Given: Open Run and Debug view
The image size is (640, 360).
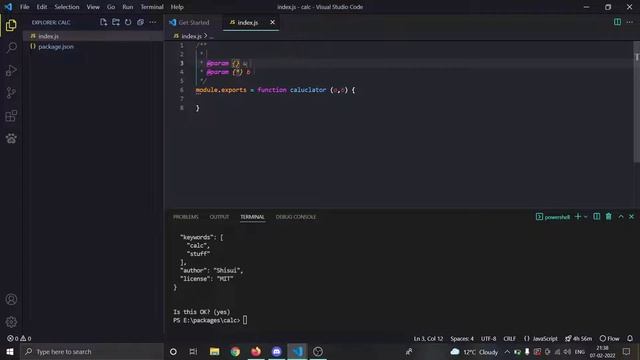Looking at the screenshot, I should 11,70.
